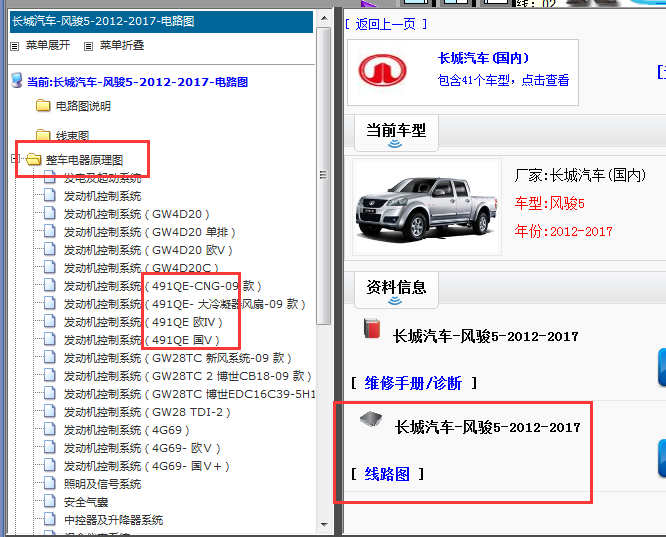Screen dimensions: 666x537
Task: Collapse the 整车电器原理图 tree node toggle
Action: tap(15, 158)
